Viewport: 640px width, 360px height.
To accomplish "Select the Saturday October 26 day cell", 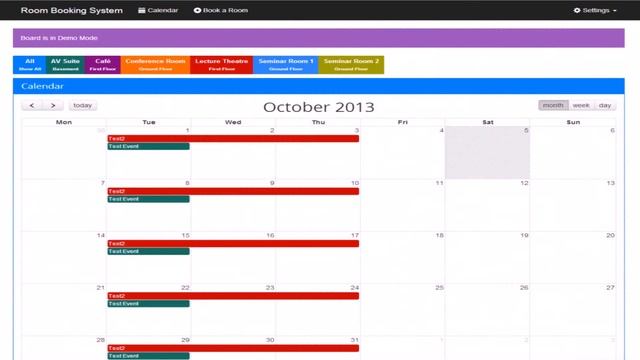I will point(487,310).
